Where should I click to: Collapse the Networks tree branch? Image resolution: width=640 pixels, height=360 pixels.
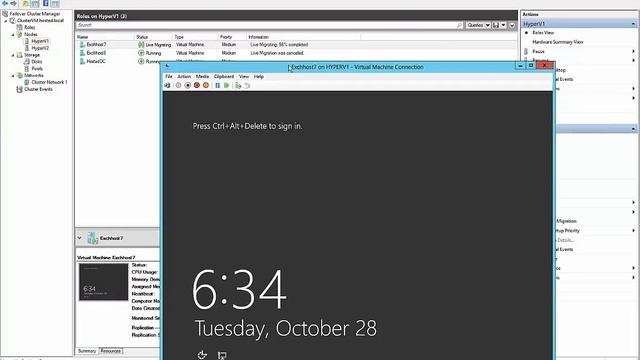point(13,76)
